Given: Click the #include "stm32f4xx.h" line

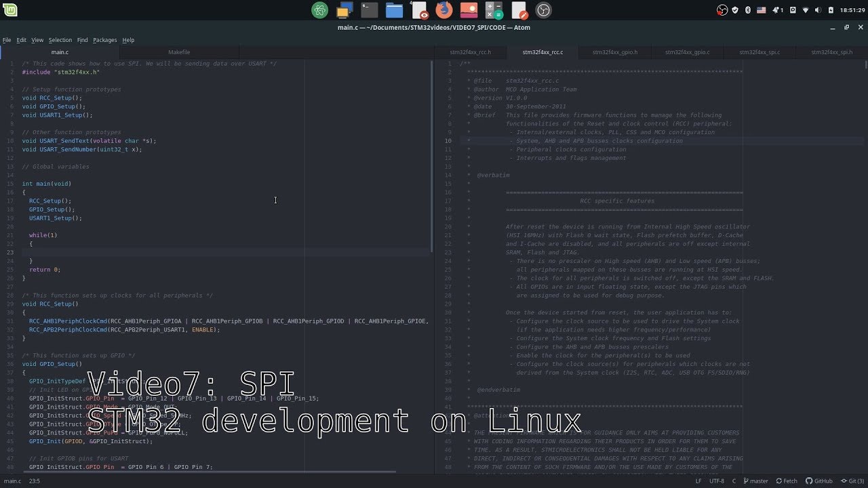Looking at the screenshot, I should point(60,72).
